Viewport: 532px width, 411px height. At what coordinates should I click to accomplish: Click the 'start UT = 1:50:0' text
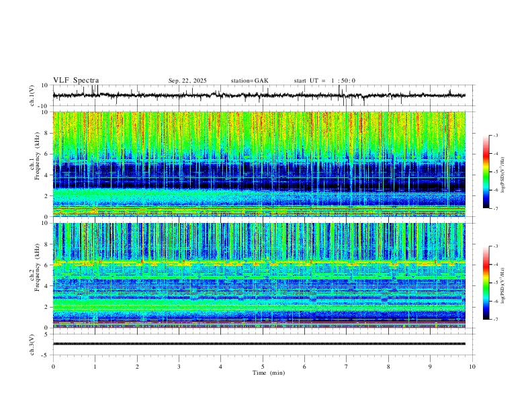point(324,81)
